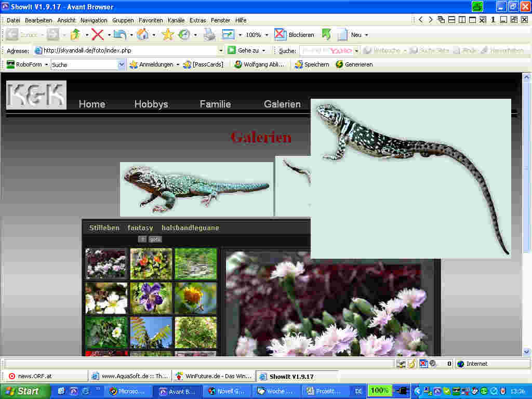Open favorites with the yellow star icon
This screenshot has width=532, height=399.
[167, 35]
